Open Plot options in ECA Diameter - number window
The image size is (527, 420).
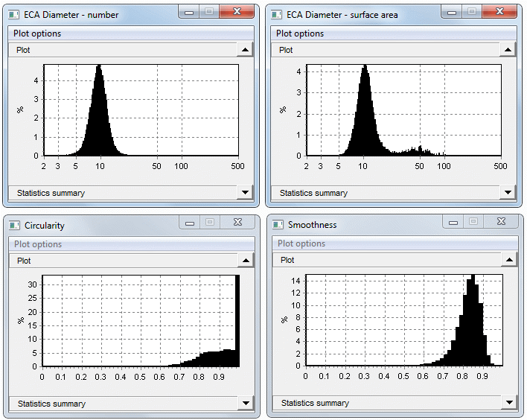[x=37, y=34]
